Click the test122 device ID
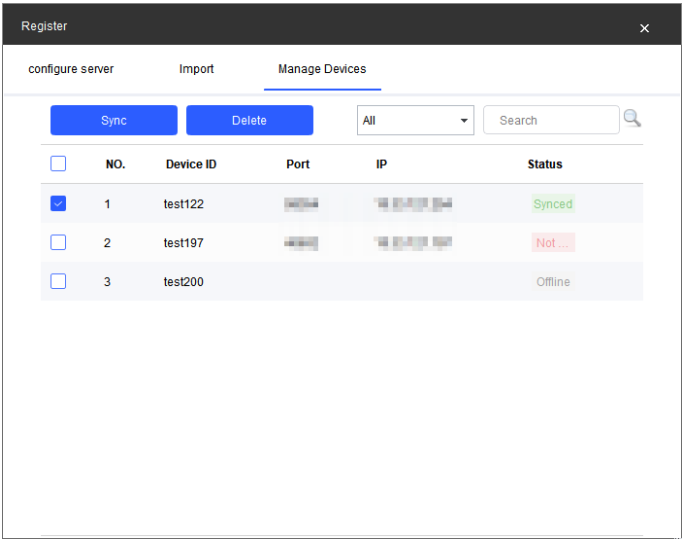 coord(184,204)
